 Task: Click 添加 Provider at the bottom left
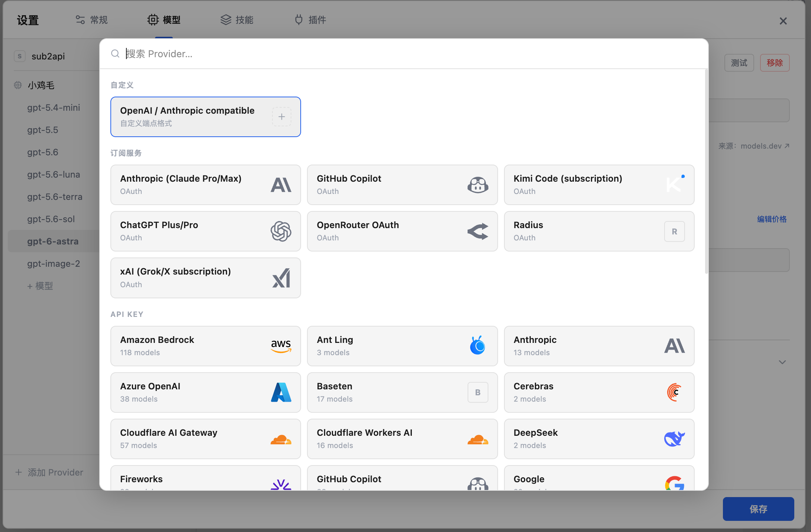[49, 472]
